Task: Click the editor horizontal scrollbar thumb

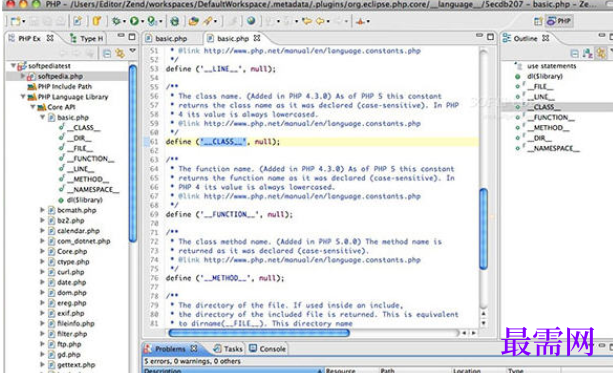Action: click(259, 333)
